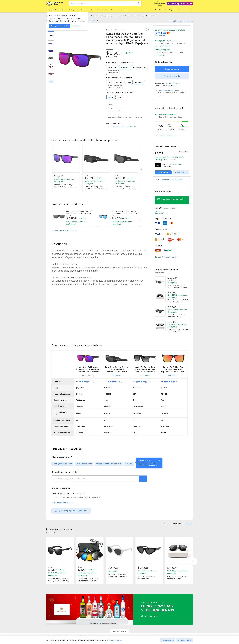Image resolution: width=239 pixels, height=644 pixels.
Task: Show more images via the +4 thumbnail
Action: (51, 81)
